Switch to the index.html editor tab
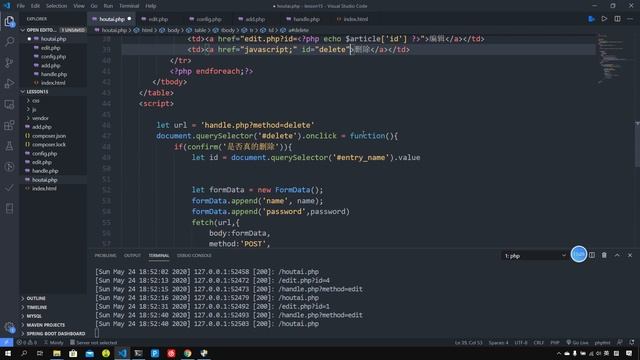 pos(355,19)
